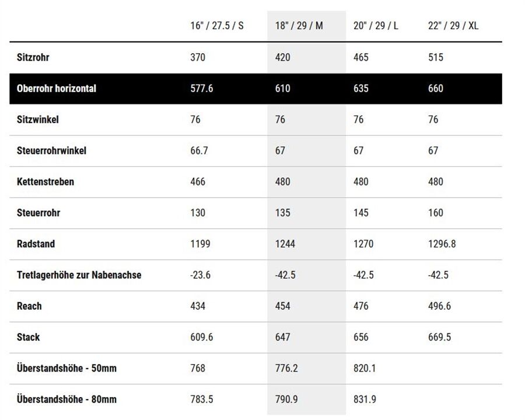Click the Radstand row label
The height and width of the screenshot is (420, 525).
36,244
